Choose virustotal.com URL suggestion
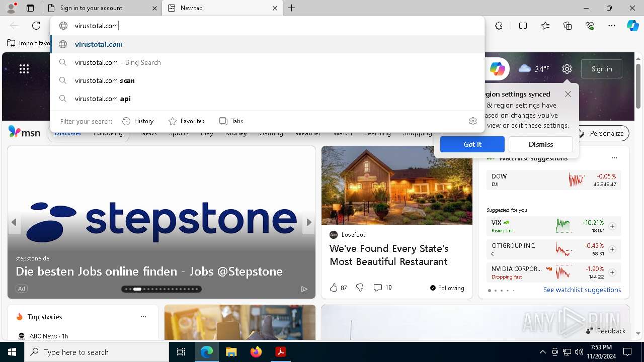644x362 pixels. [268, 44]
